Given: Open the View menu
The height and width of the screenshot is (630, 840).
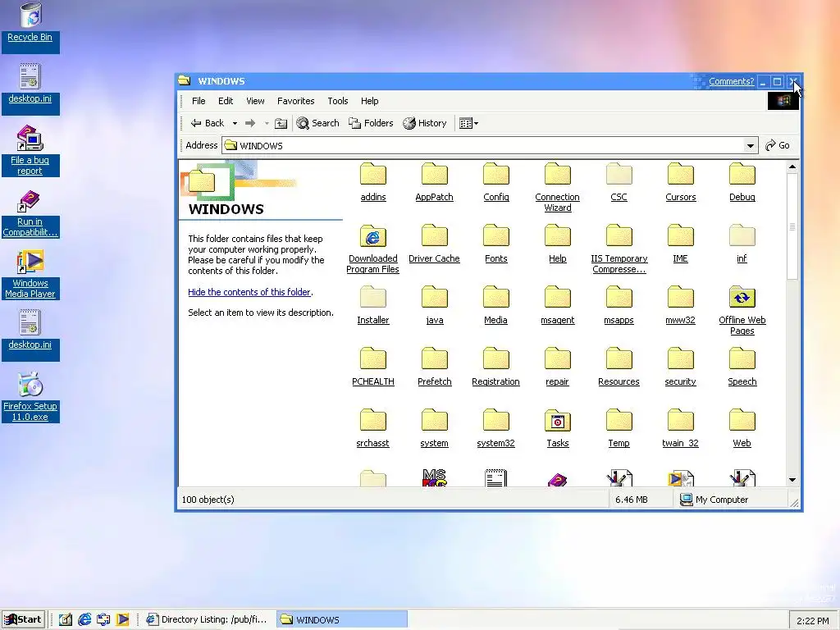Looking at the screenshot, I should coord(255,101).
